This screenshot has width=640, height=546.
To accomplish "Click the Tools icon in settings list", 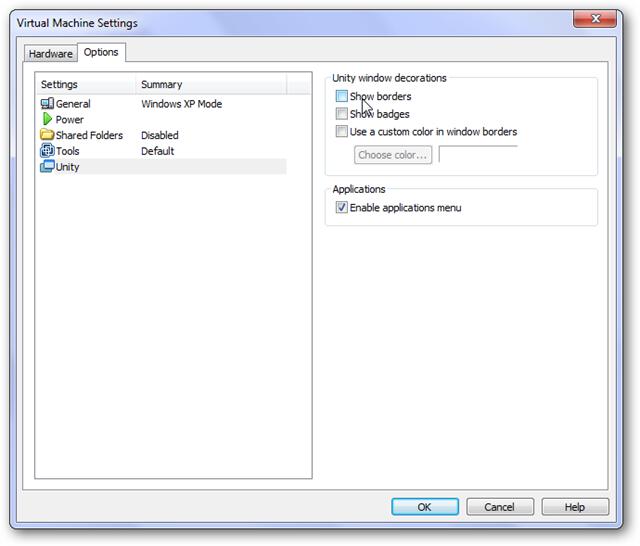I will coord(47,151).
